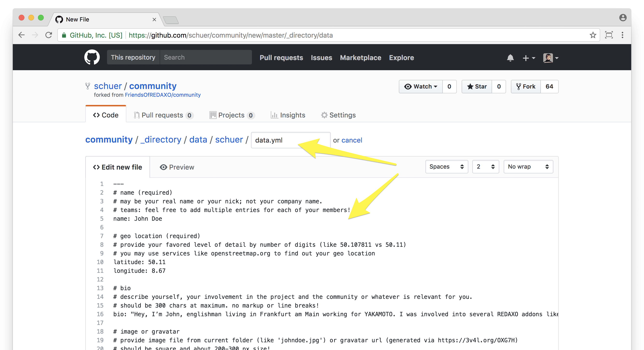This screenshot has height=350, width=644.
Task: Expand the plus create-new menu
Action: 529,58
